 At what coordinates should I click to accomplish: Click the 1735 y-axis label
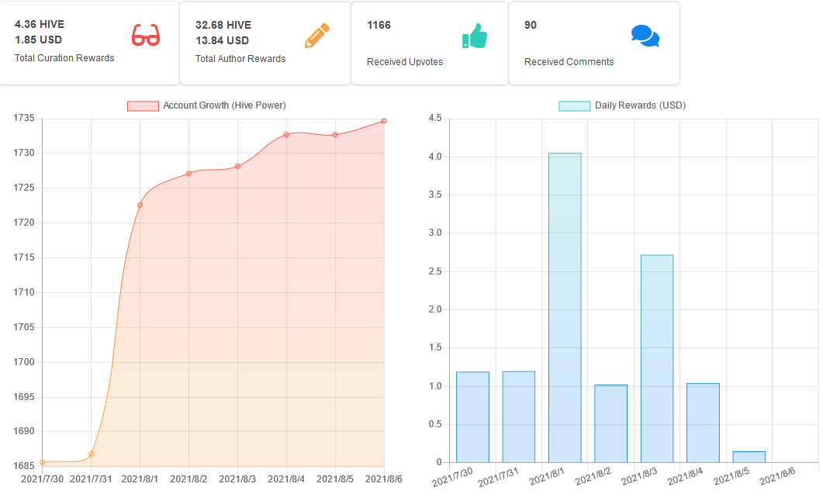pos(24,118)
